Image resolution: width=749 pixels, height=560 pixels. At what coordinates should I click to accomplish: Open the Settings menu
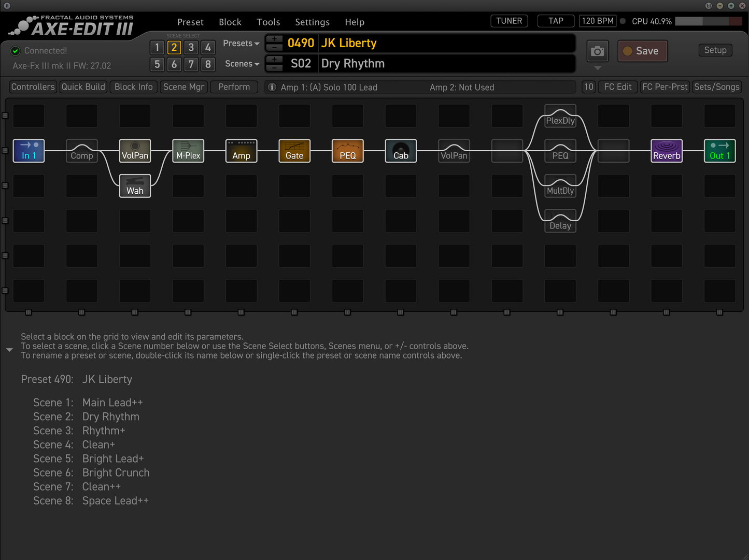[312, 22]
